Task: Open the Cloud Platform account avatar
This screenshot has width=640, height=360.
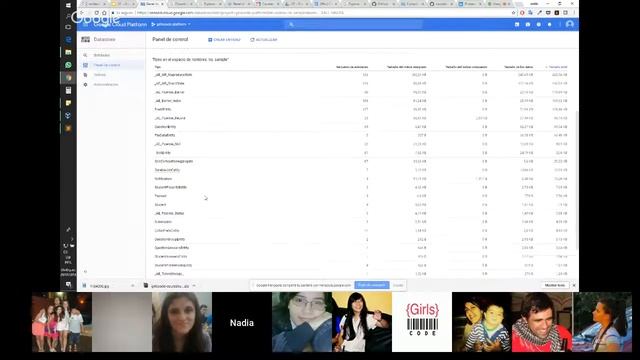Action: 570,24
